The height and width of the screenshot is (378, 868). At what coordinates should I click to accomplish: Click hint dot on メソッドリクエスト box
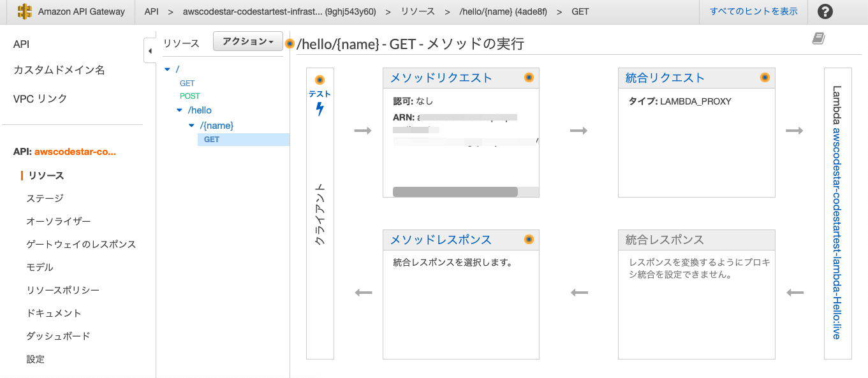pos(529,78)
